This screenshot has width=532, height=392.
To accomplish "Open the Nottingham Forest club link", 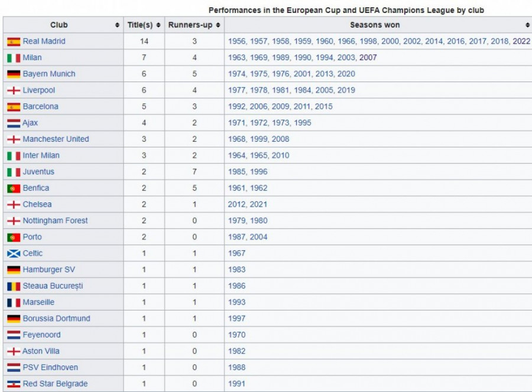I will 55,221.
